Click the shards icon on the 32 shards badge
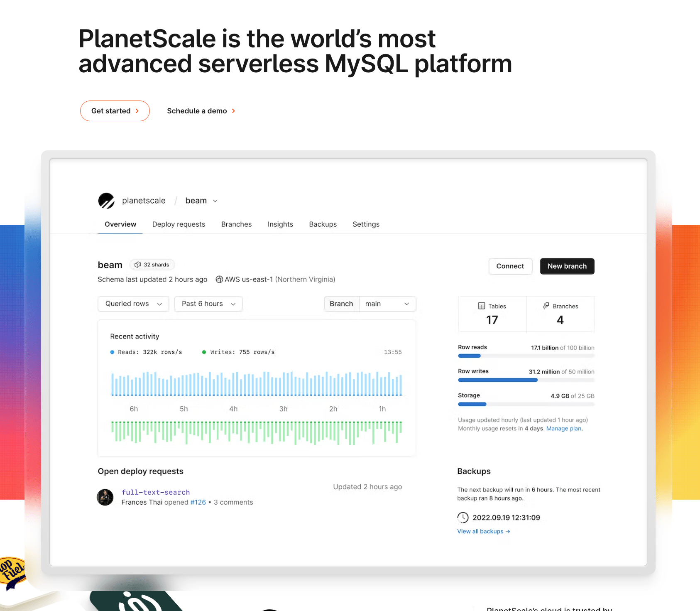The image size is (700, 611). pos(138,265)
